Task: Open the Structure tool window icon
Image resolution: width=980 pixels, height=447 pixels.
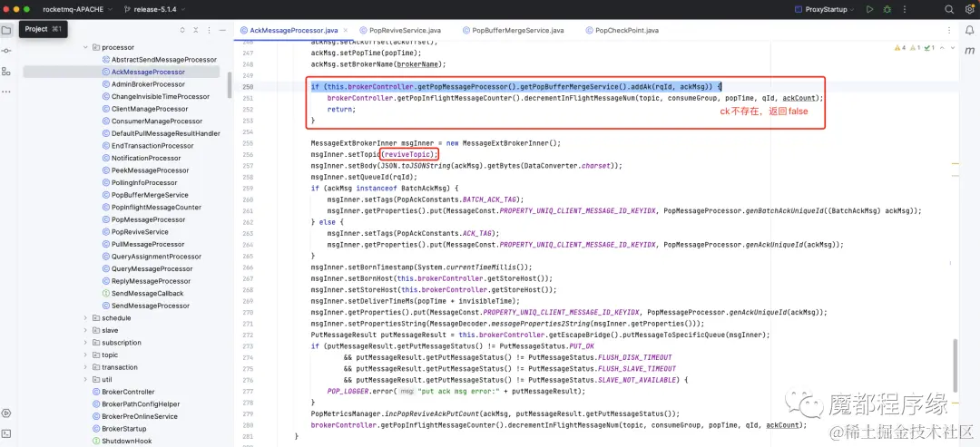Action: click(x=6, y=71)
